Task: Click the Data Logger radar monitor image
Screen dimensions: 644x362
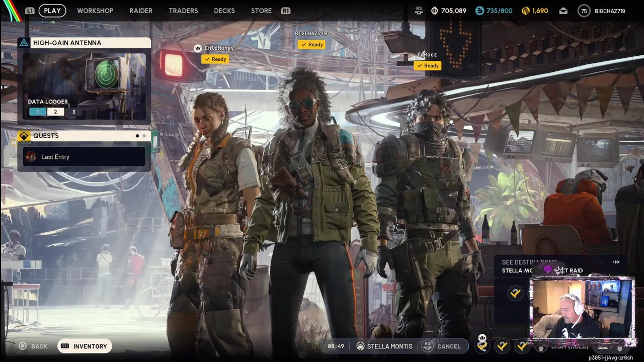Action: 107,74
